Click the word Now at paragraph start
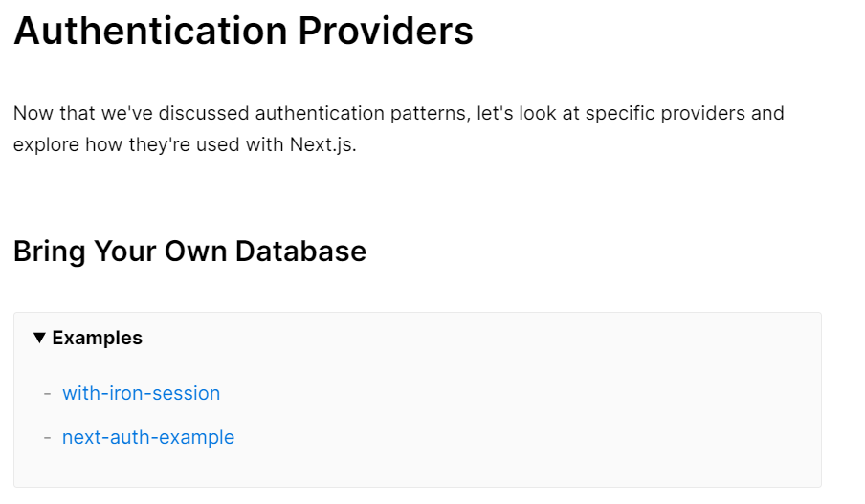865x504 pixels. [x=33, y=113]
